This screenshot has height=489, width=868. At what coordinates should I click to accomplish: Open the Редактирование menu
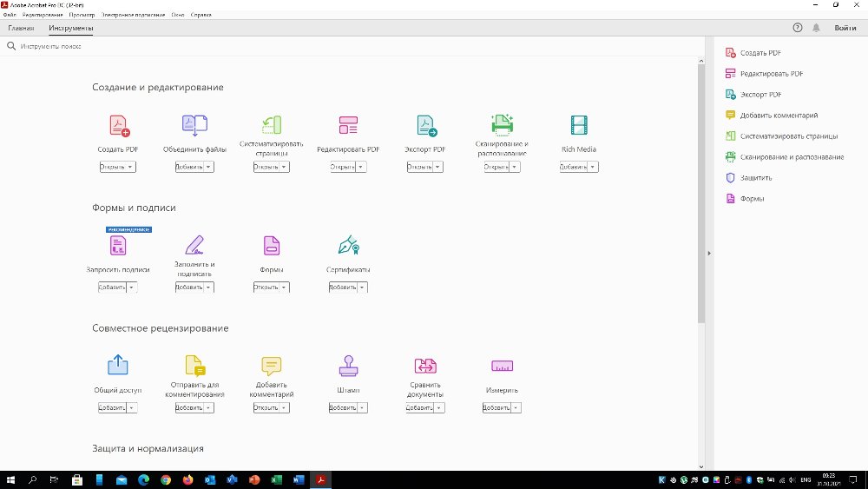click(x=43, y=15)
